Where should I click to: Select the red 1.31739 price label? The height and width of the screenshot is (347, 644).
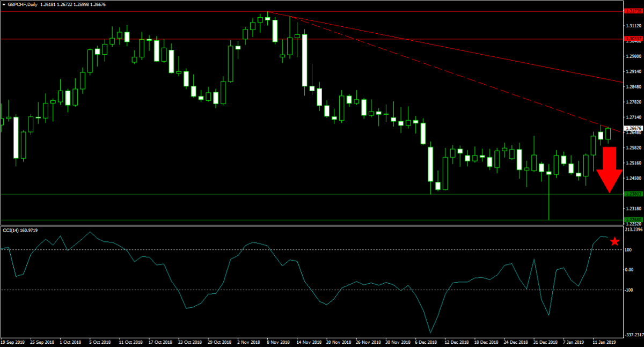(633, 11)
